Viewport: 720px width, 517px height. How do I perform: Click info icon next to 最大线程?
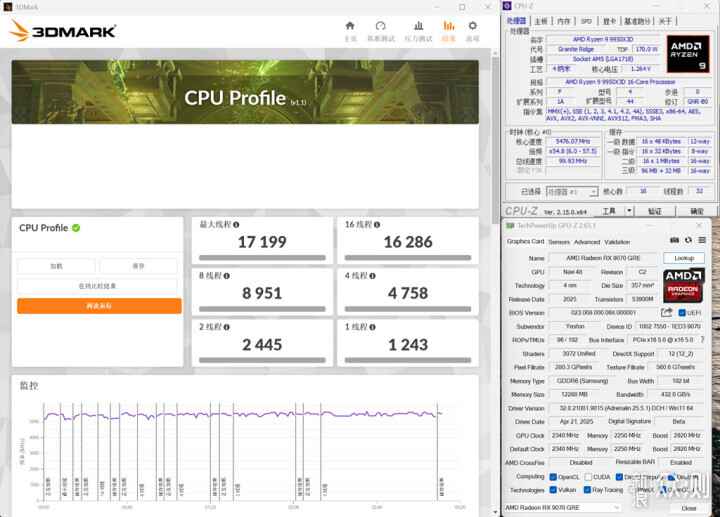(x=236, y=225)
